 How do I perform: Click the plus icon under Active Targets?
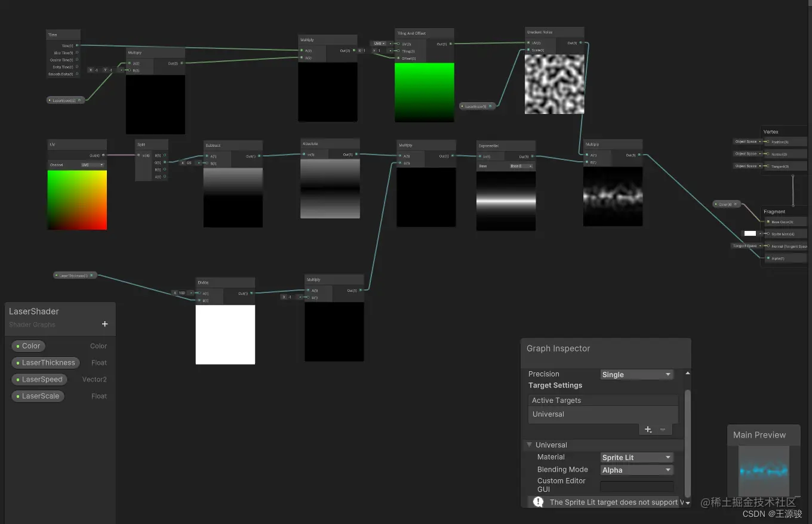[648, 429]
